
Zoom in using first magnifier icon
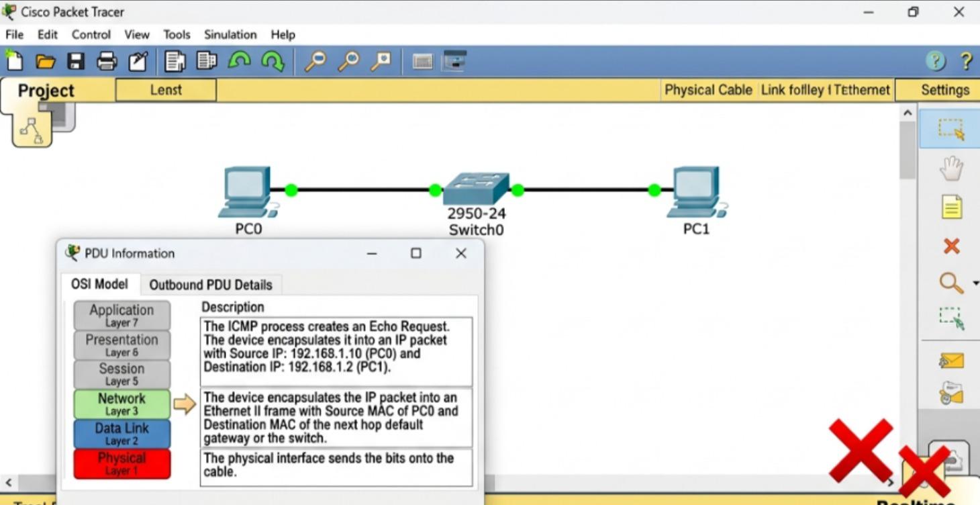(x=315, y=62)
